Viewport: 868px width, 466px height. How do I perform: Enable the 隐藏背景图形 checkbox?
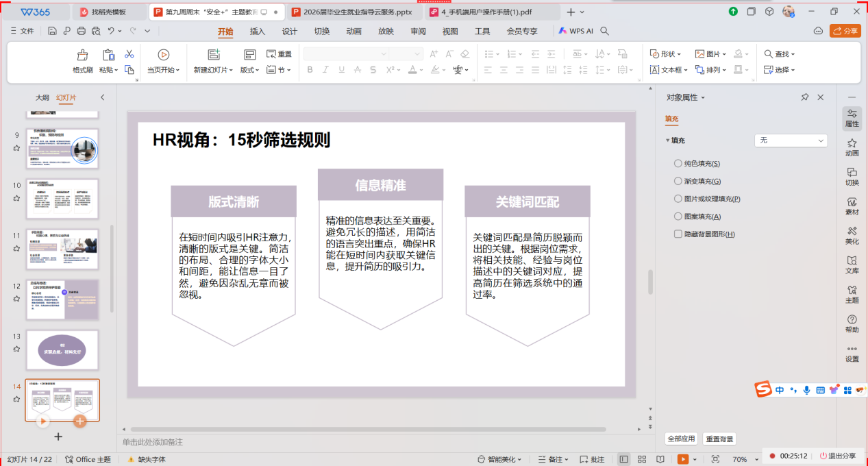tap(678, 234)
